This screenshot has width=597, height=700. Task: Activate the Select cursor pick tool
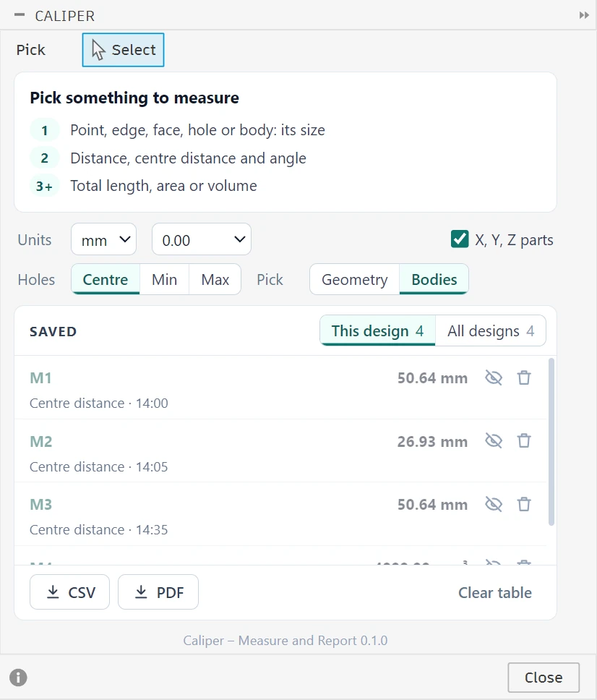(x=123, y=50)
